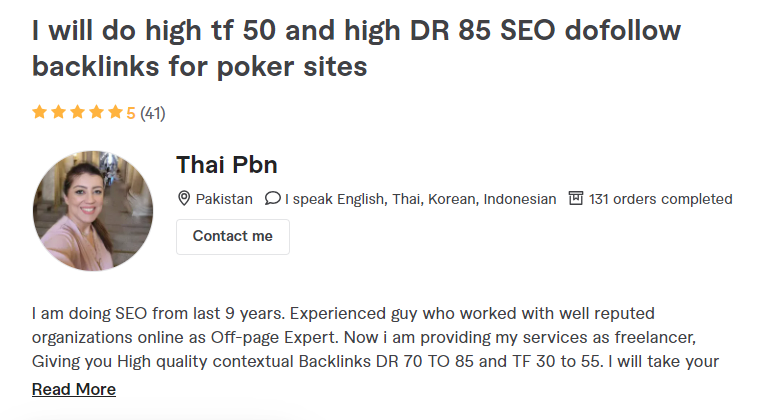Click the second rating star
The image size is (768, 420).
coord(58,112)
